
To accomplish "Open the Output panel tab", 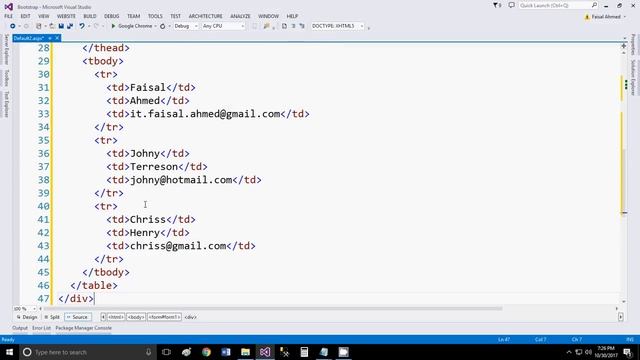I will click(20, 328).
